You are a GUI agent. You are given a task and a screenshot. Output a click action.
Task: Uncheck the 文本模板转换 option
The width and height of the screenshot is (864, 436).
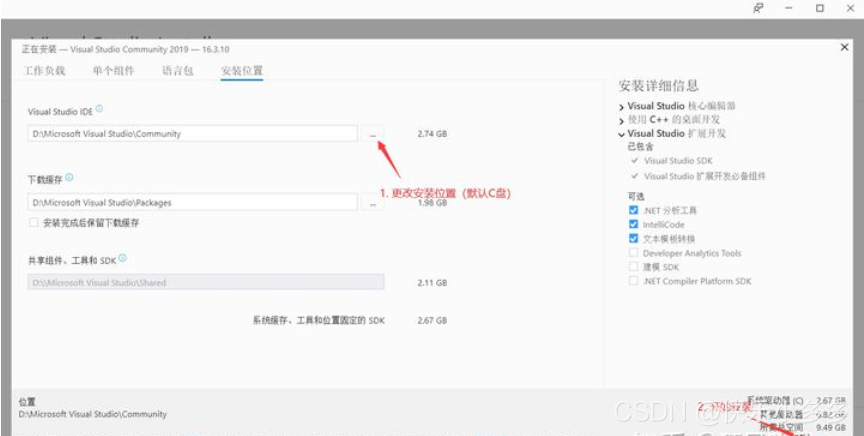click(634, 239)
